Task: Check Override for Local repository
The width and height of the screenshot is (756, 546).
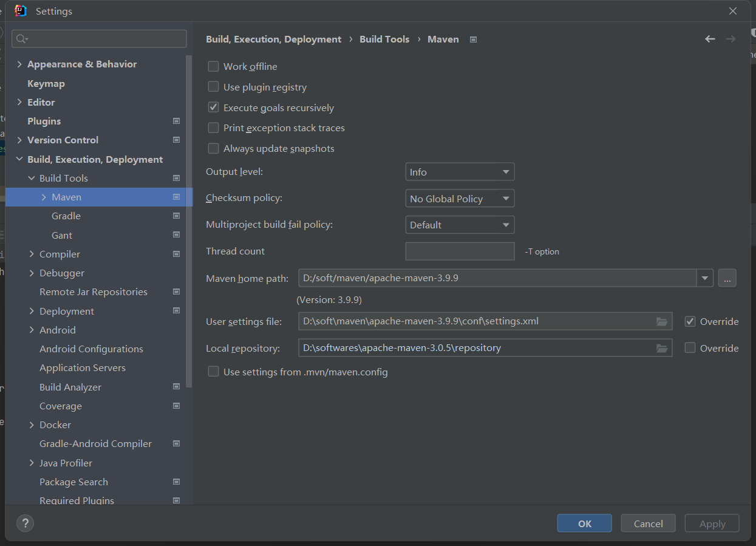Action: (690, 348)
